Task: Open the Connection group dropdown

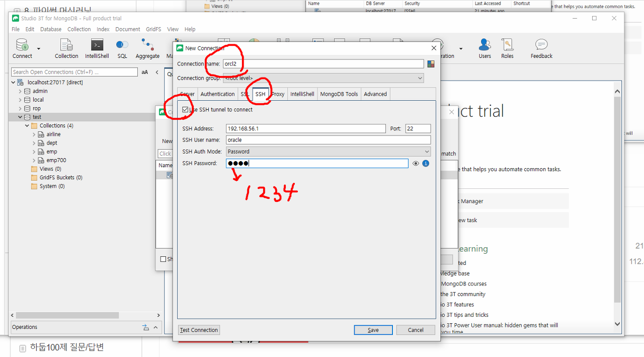Action: 324,78
